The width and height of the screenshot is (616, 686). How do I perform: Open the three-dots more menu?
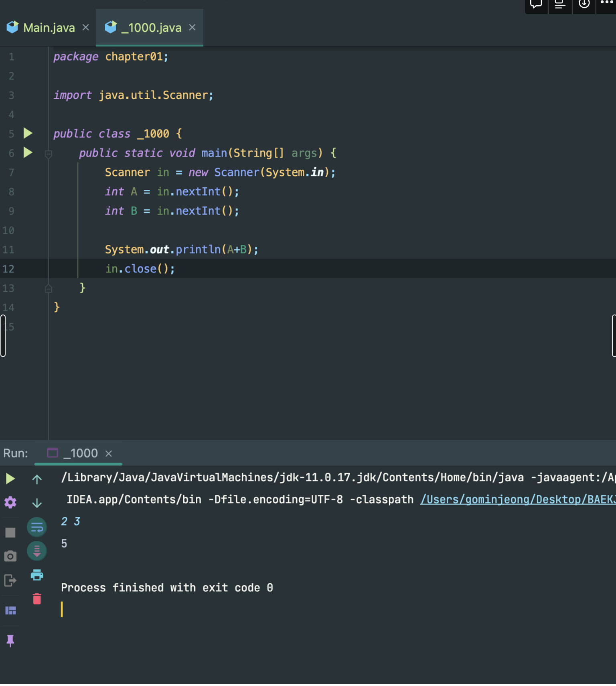[607, 3]
